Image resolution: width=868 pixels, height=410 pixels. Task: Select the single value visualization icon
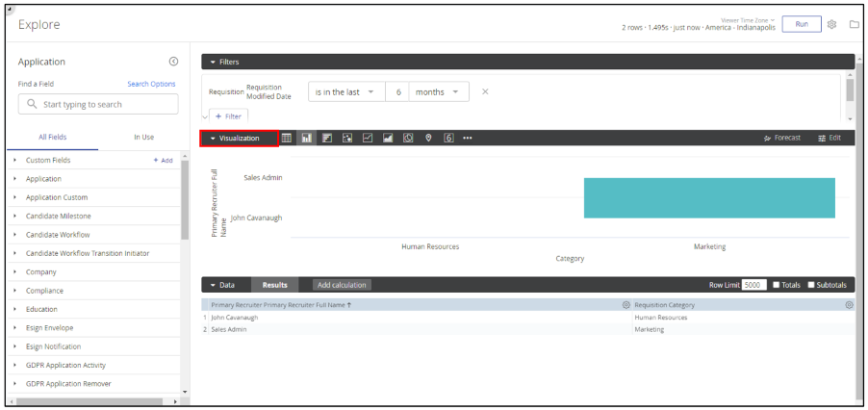[449, 139]
